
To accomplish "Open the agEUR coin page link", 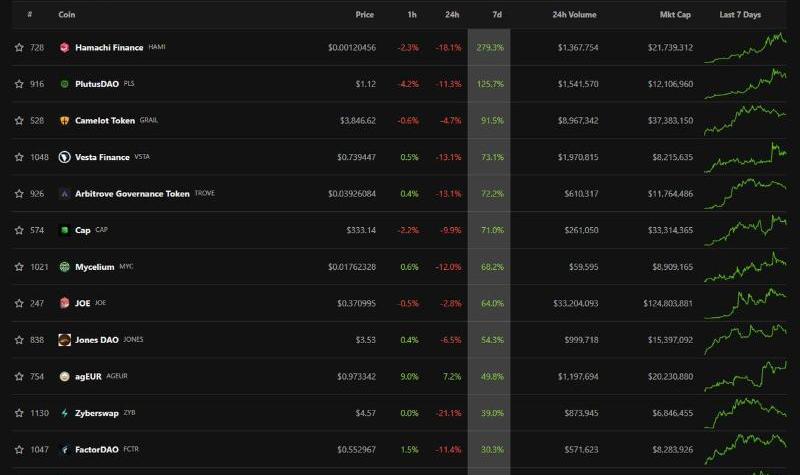I will [88, 377].
